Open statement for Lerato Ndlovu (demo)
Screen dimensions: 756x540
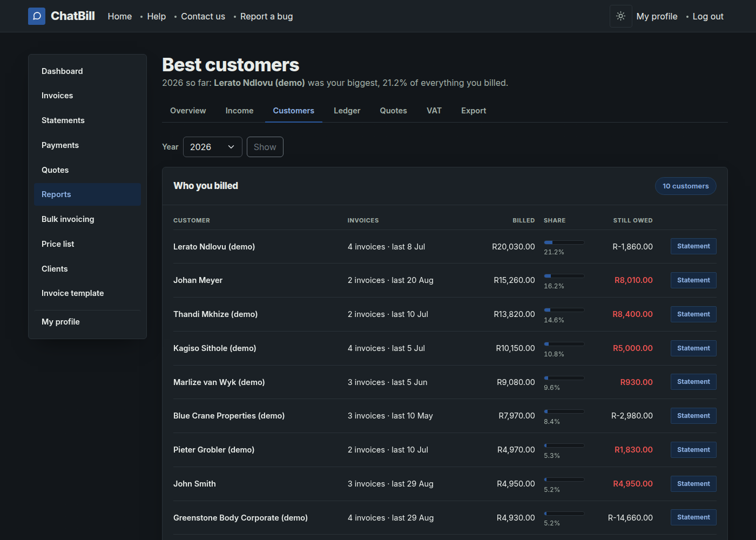pyautogui.click(x=693, y=246)
